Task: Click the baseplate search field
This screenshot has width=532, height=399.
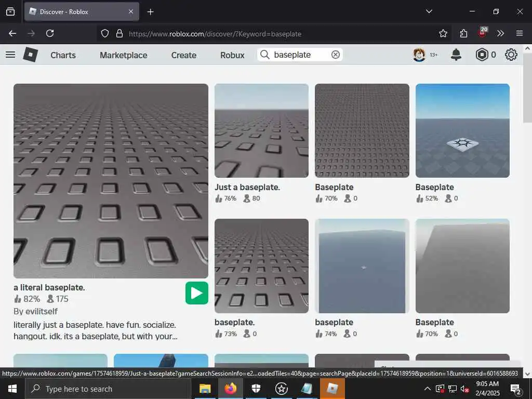Action: (x=300, y=55)
